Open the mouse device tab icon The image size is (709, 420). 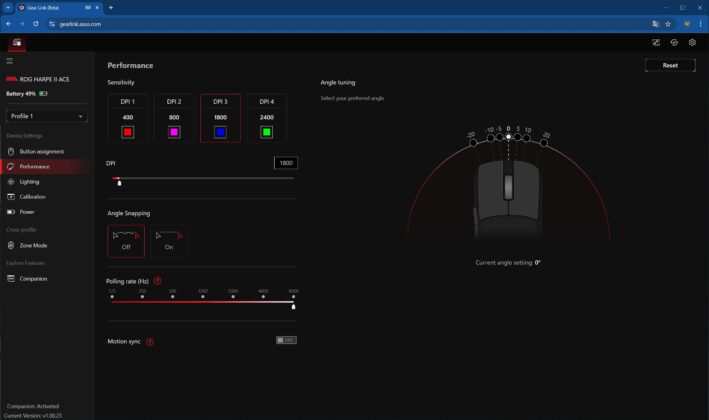point(17,42)
